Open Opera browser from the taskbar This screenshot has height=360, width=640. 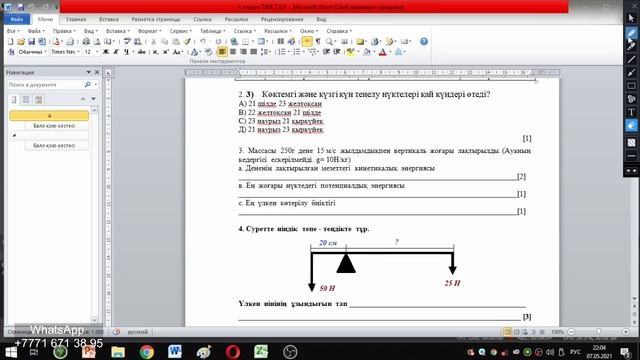pyautogui.click(x=233, y=351)
